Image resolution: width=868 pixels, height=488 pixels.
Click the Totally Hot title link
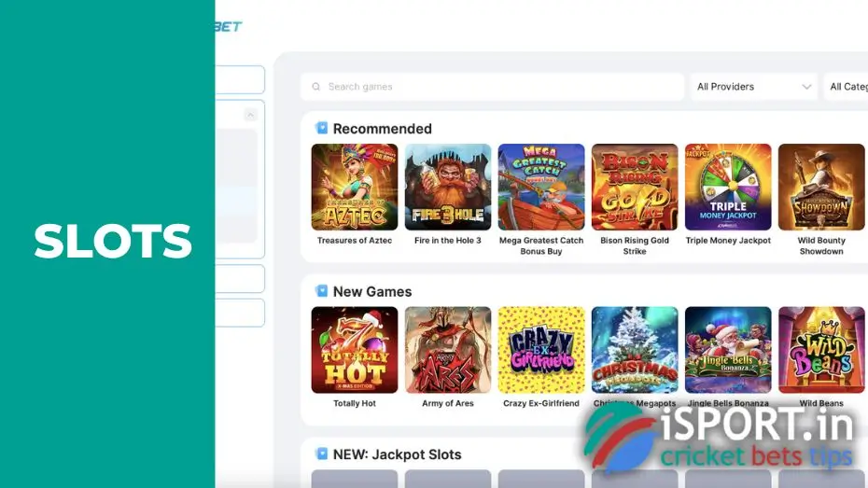[x=355, y=403]
